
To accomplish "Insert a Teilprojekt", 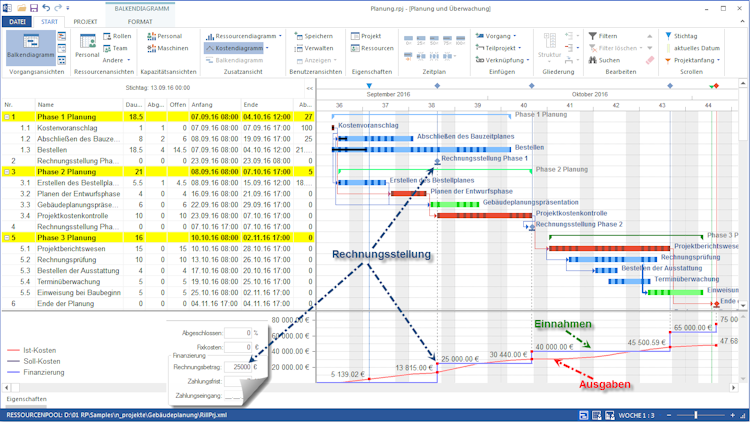I will [496, 48].
